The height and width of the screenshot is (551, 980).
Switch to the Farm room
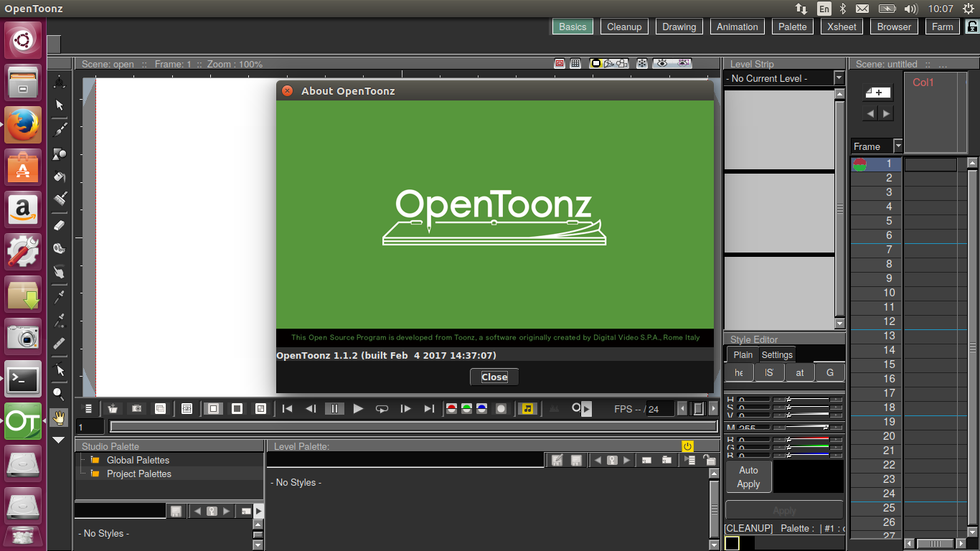click(x=943, y=27)
